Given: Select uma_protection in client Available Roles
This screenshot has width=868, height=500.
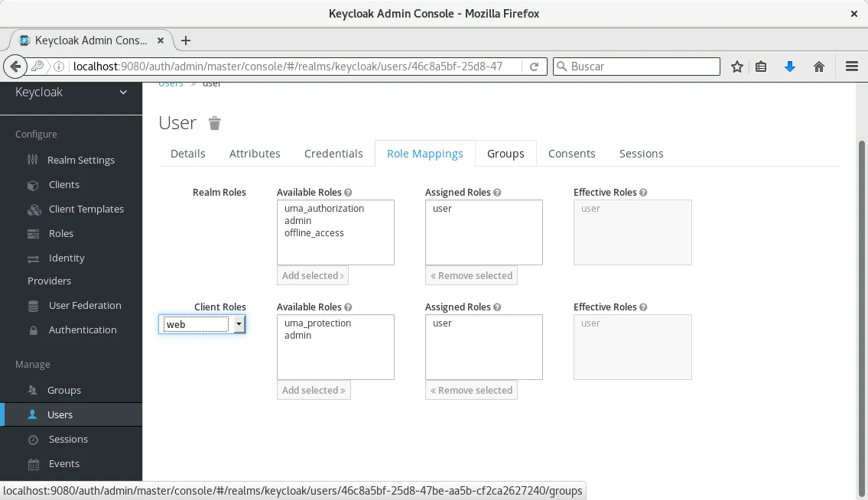Looking at the screenshot, I should pos(317,323).
